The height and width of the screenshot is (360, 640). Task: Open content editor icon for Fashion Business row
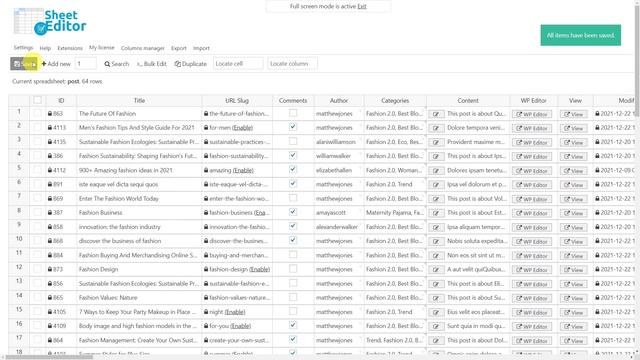436,213
